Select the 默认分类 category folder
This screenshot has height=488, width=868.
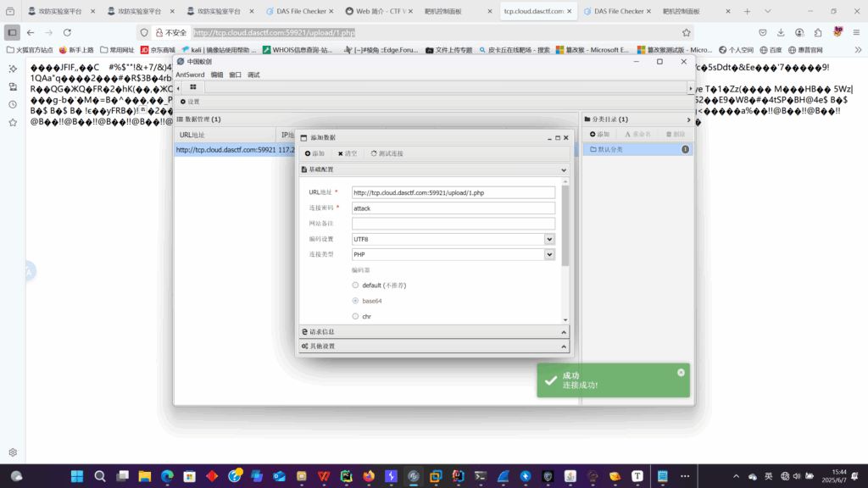tap(637, 149)
